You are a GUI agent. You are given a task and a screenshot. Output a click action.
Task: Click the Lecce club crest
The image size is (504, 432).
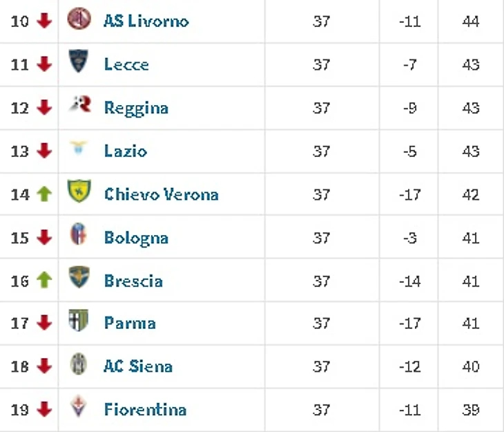click(x=79, y=61)
